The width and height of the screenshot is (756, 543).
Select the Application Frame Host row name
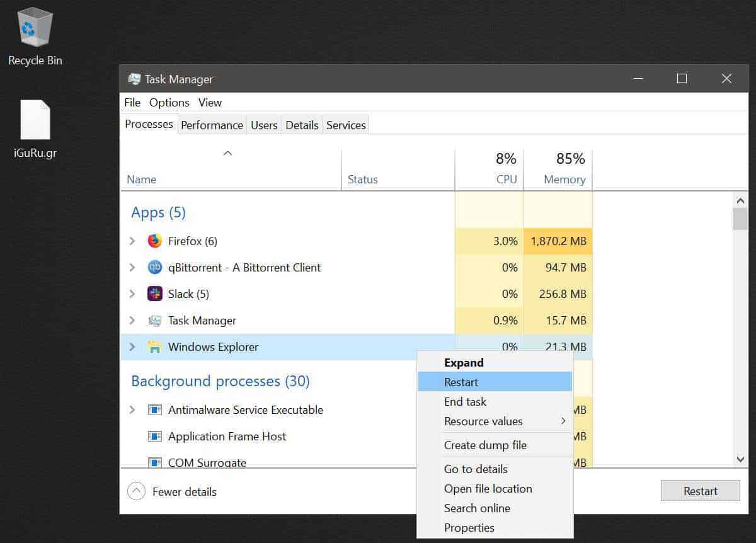click(x=227, y=436)
